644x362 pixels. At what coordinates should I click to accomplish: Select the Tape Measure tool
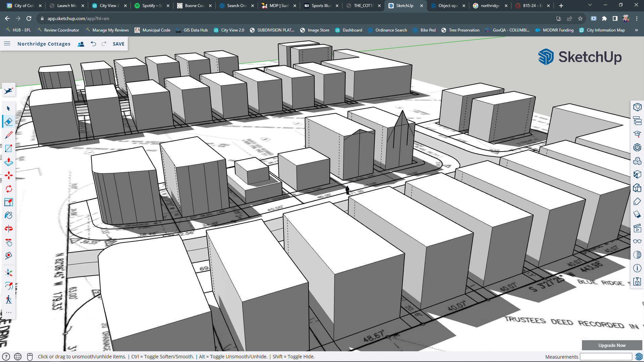tap(8, 256)
